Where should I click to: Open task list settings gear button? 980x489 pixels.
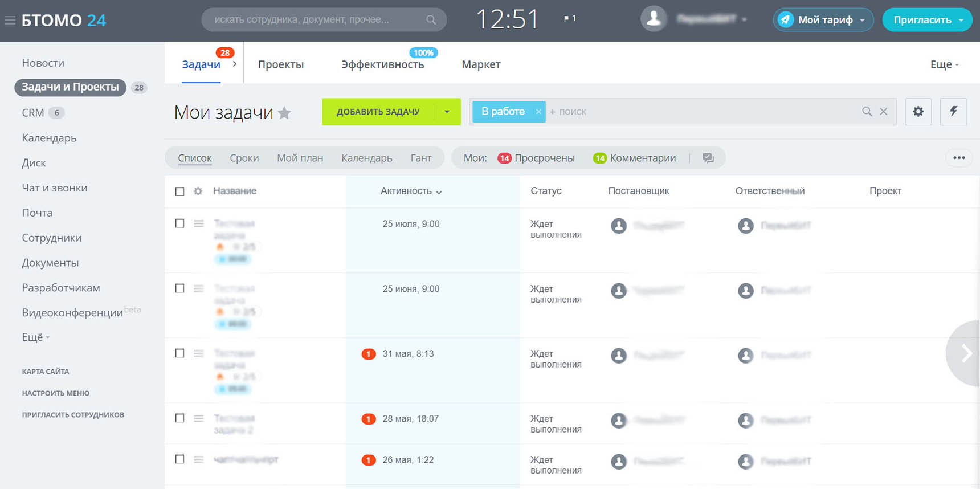click(x=918, y=112)
